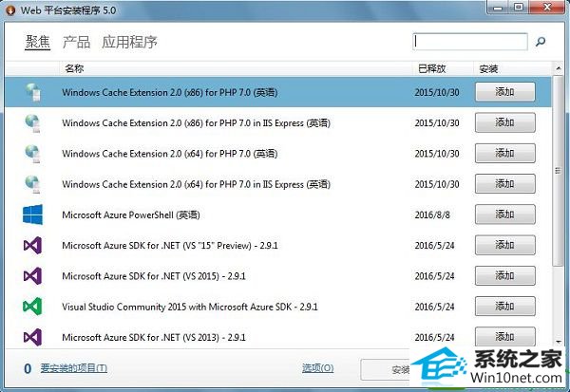Sort by the 名称 column header
Screen dimensions: 570x392
pyautogui.click(x=236, y=68)
